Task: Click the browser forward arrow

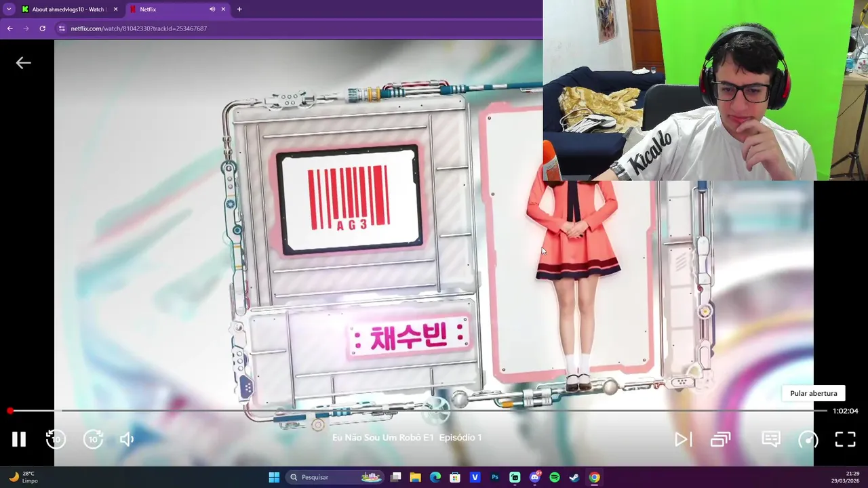Action: click(26, 28)
